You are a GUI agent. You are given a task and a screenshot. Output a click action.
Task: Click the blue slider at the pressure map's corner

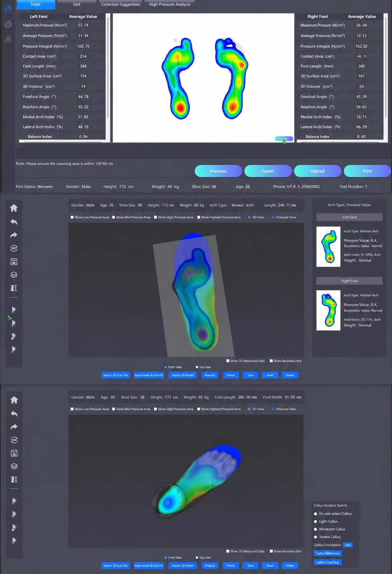point(284,139)
